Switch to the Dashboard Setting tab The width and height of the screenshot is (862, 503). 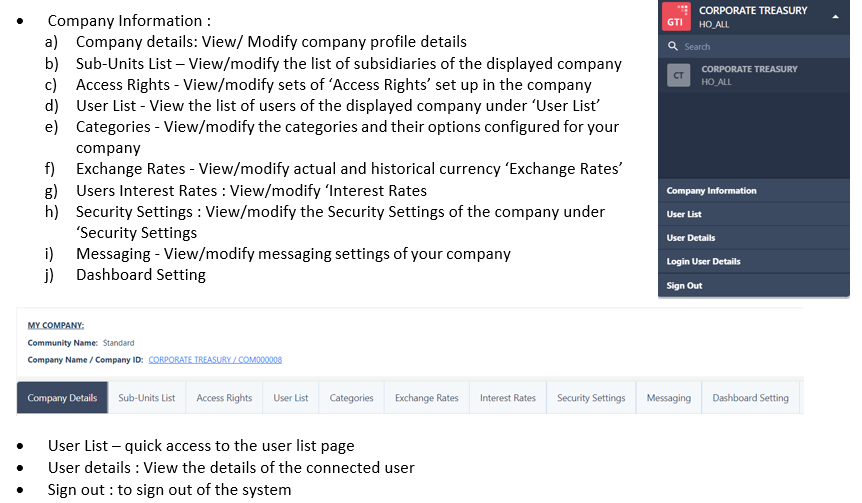[x=750, y=397]
